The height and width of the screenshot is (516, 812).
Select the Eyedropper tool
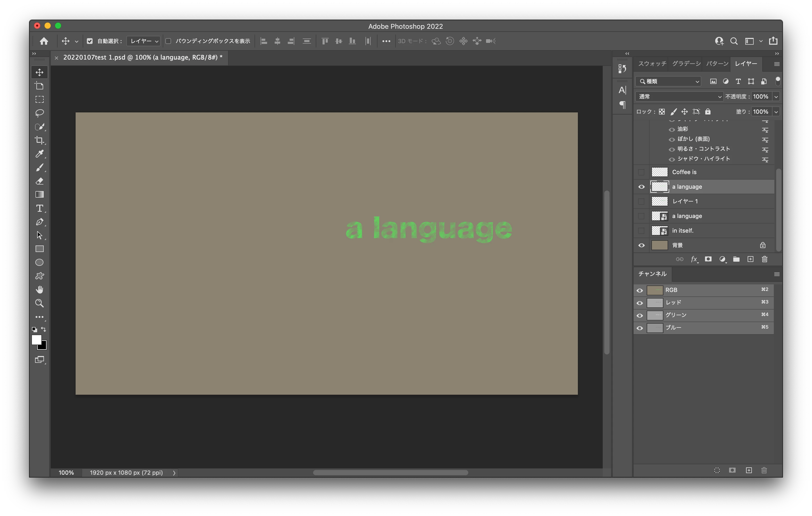[x=40, y=154]
